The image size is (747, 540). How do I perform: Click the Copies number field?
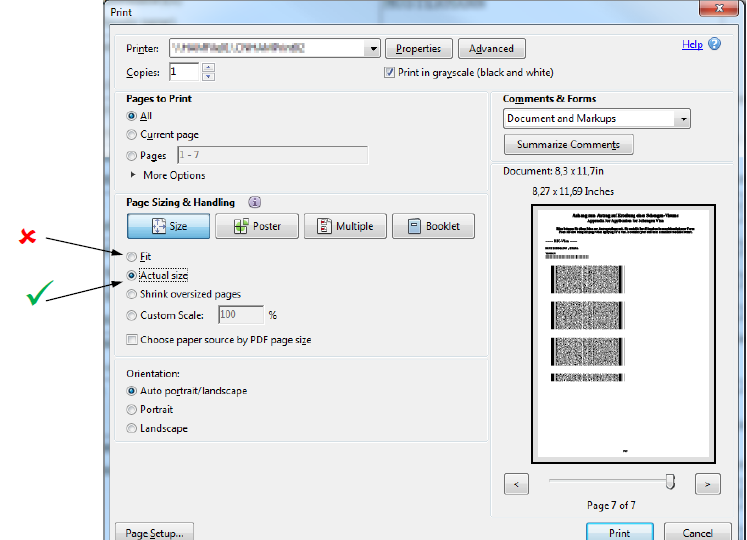[184, 72]
